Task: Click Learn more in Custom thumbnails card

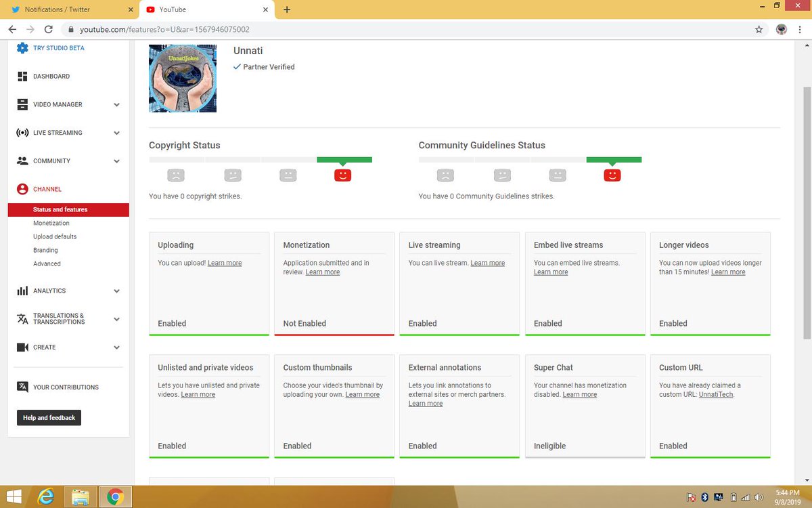Action: click(x=363, y=394)
